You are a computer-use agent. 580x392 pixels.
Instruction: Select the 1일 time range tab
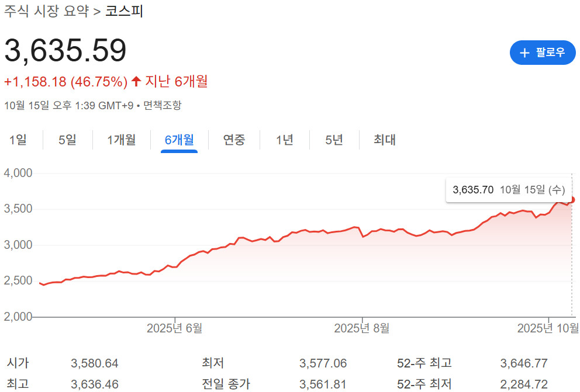click(18, 140)
